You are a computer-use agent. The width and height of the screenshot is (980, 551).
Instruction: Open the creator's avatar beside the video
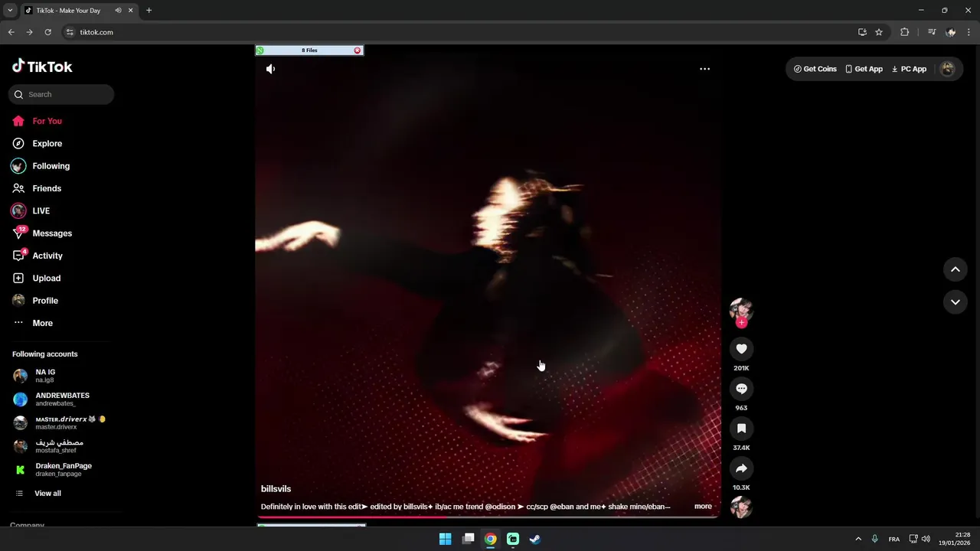point(741,310)
